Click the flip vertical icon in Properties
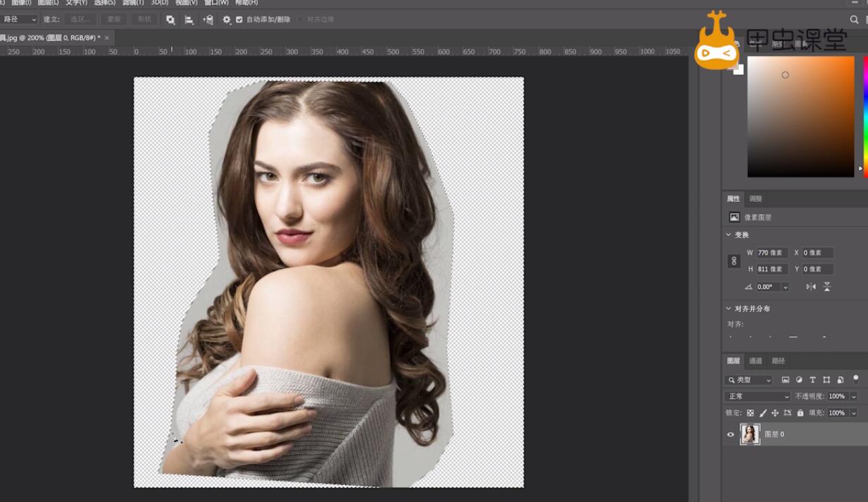 [x=827, y=287]
